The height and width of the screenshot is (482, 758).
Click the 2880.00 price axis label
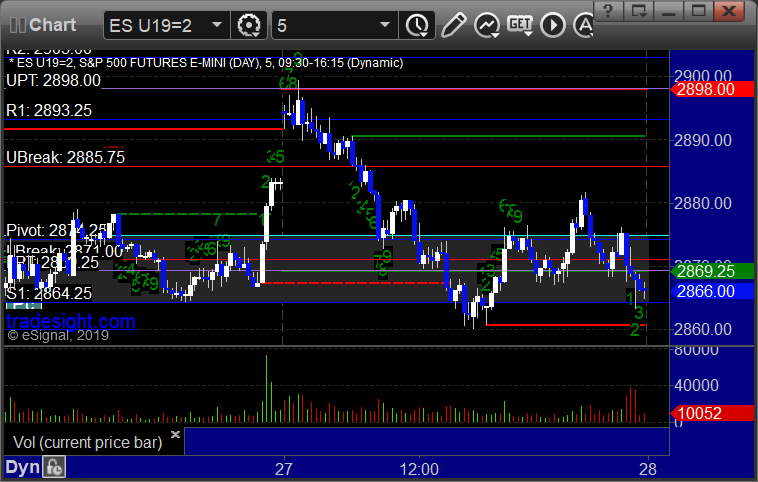pos(702,203)
